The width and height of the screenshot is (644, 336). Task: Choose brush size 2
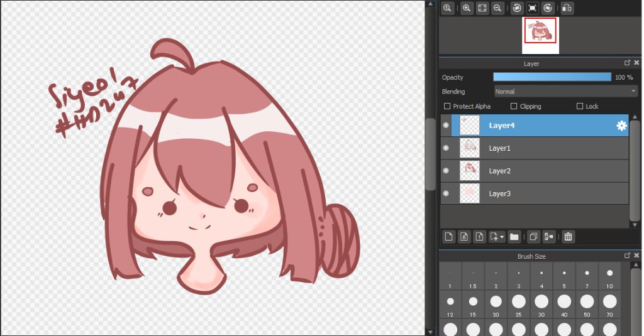click(x=496, y=276)
